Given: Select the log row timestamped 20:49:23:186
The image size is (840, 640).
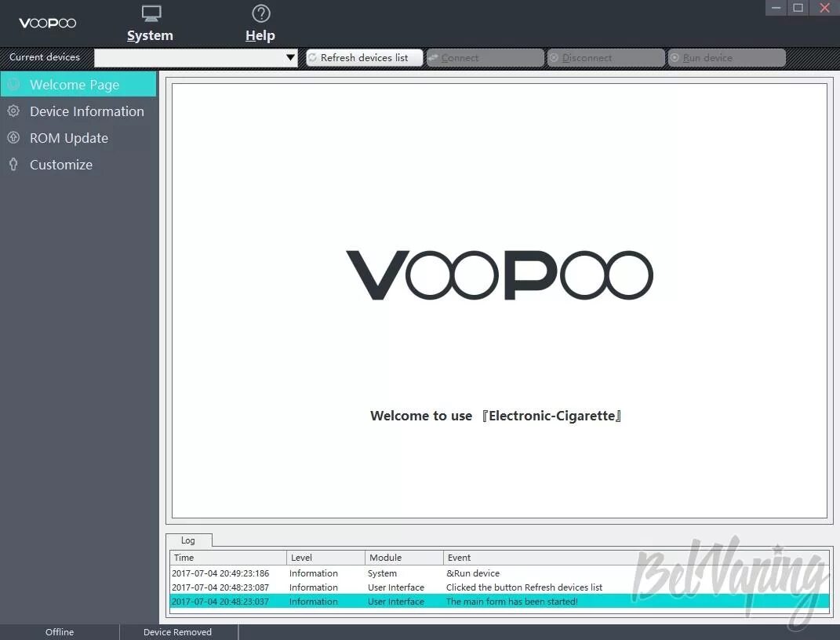Looking at the screenshot, I should tap(500, 573).
